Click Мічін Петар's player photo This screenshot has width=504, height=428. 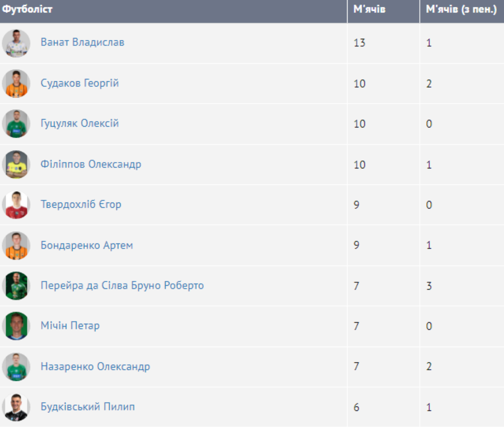[16, 326]
